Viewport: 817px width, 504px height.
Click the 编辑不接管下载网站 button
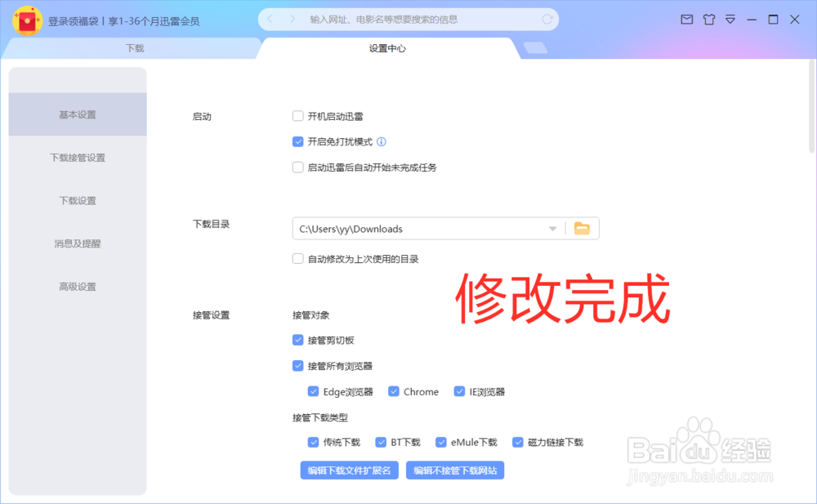click(x=455, y=470)
